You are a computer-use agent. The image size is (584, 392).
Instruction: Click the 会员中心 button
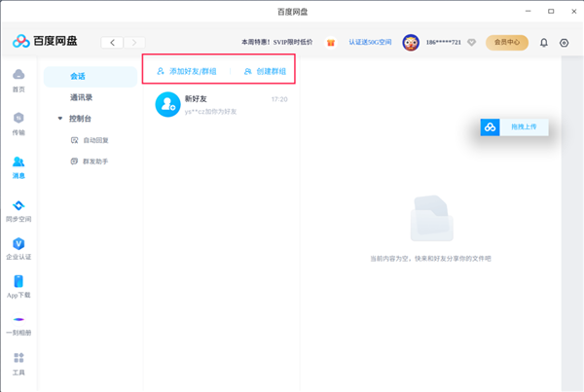pyautogui.click(x=506, y=43)
